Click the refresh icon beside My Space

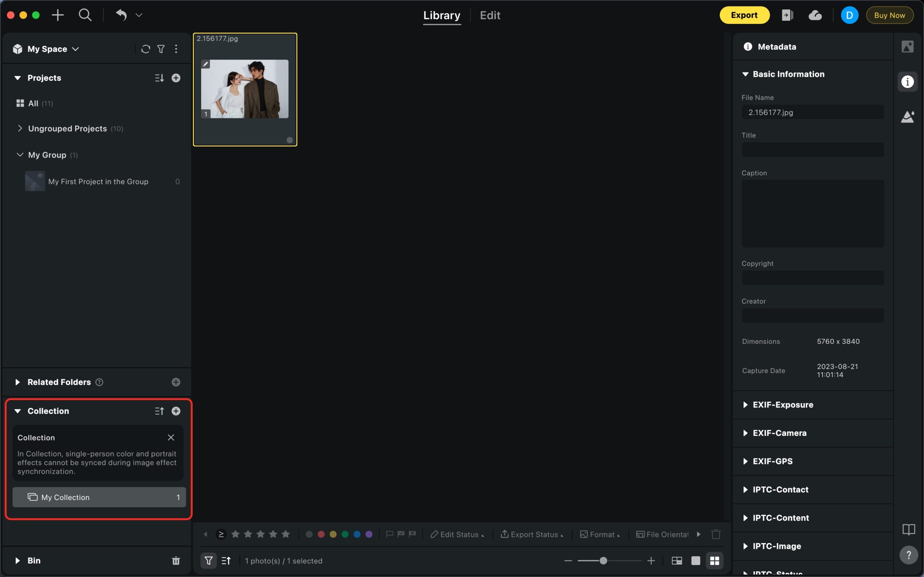tap(145, 49)
